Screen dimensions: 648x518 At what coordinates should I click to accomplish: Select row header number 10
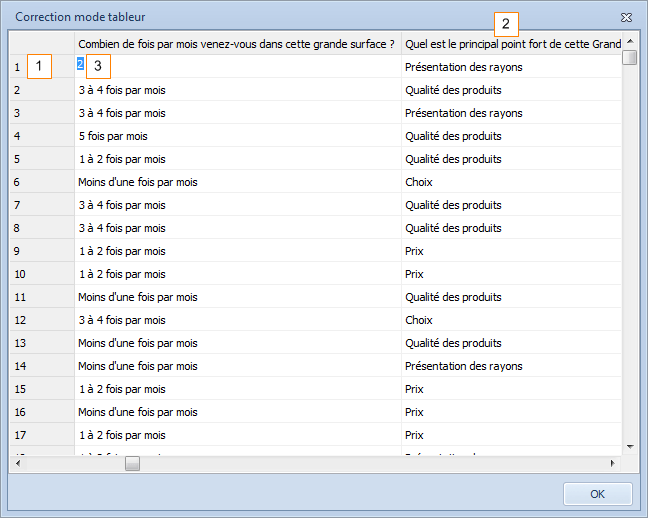click(42, 274)
